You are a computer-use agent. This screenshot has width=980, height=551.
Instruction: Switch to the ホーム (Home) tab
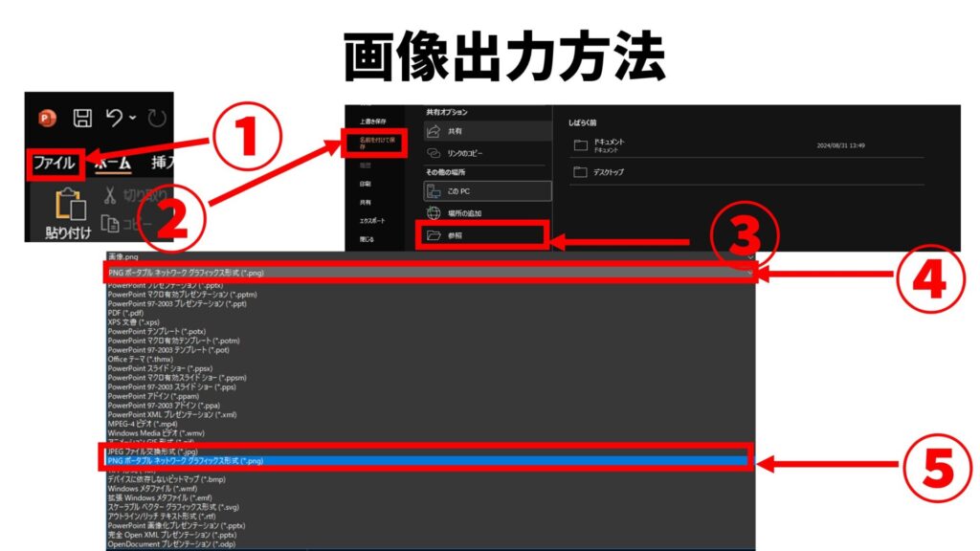[113, 164]
